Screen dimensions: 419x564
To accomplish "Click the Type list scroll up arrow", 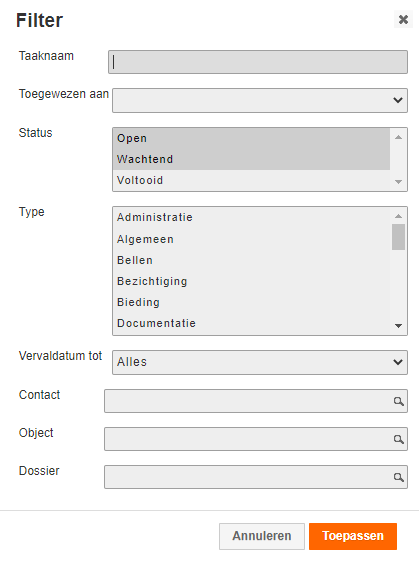I will click(398, 216).
